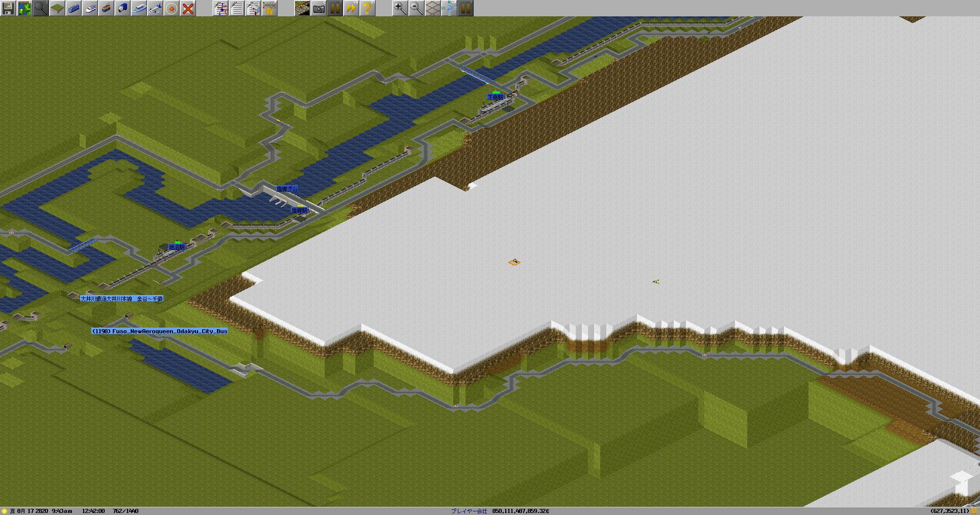
Task: Click the 12:42:00 time in status bar
Action: click(93, 511)
